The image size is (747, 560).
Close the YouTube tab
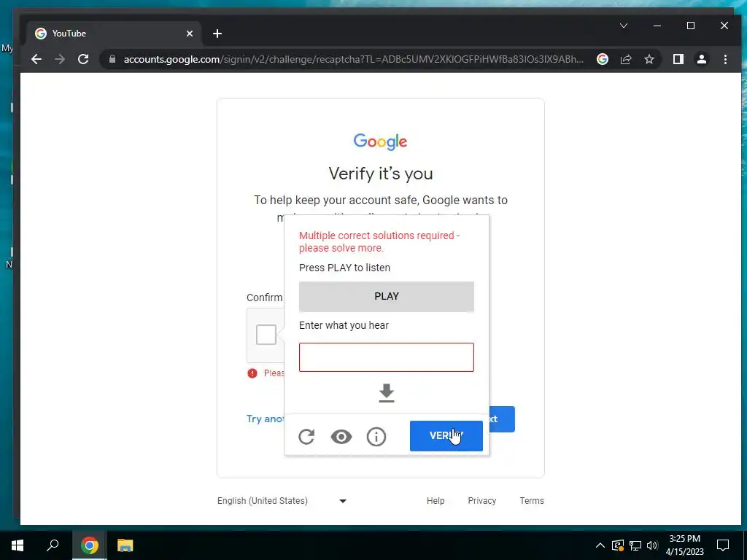(x=190, y=34)
